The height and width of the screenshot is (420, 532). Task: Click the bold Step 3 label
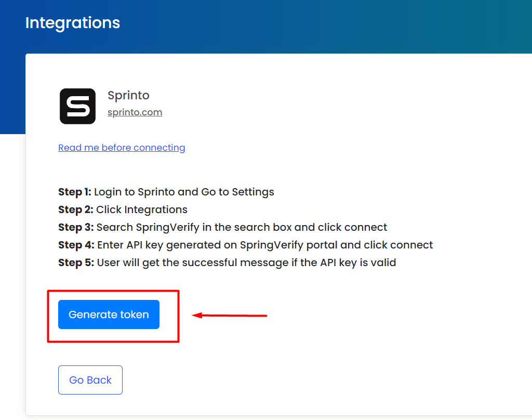pyautogui.click(x=75, y=227)
